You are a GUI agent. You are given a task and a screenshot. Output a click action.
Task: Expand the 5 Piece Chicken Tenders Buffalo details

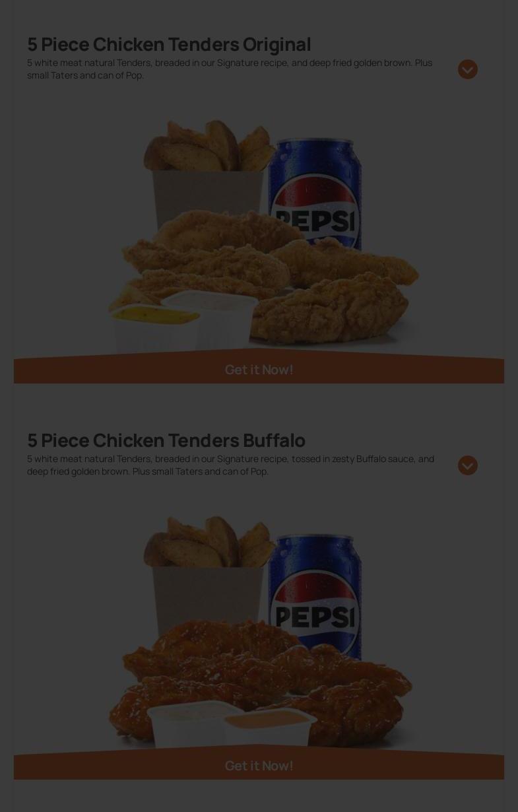point(468,465)
